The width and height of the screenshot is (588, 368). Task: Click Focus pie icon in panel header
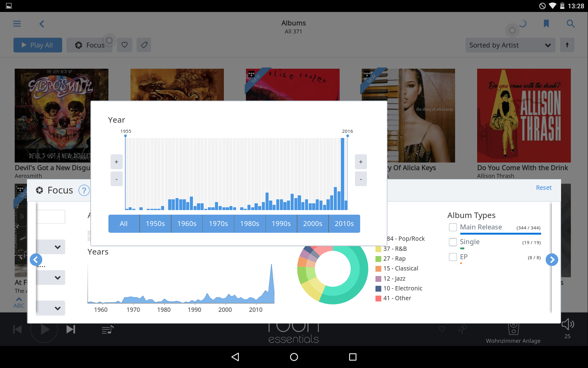pyautogui.click(x=39, y=190)
